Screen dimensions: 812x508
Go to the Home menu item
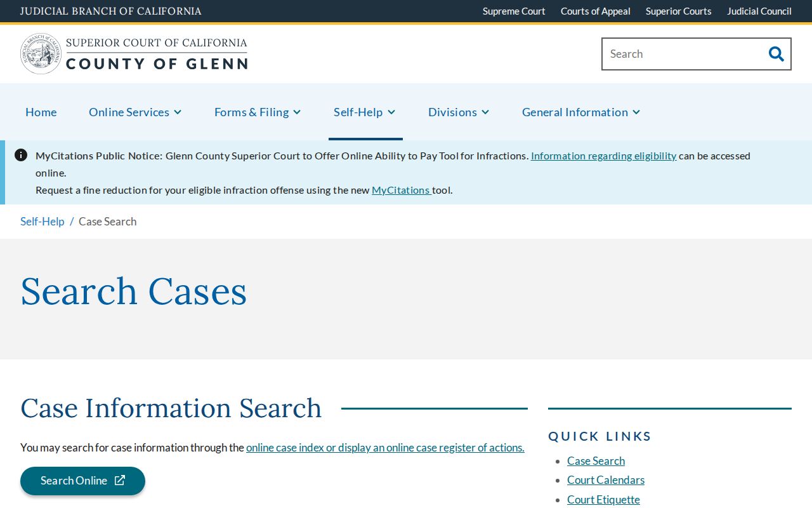(41, 112)
